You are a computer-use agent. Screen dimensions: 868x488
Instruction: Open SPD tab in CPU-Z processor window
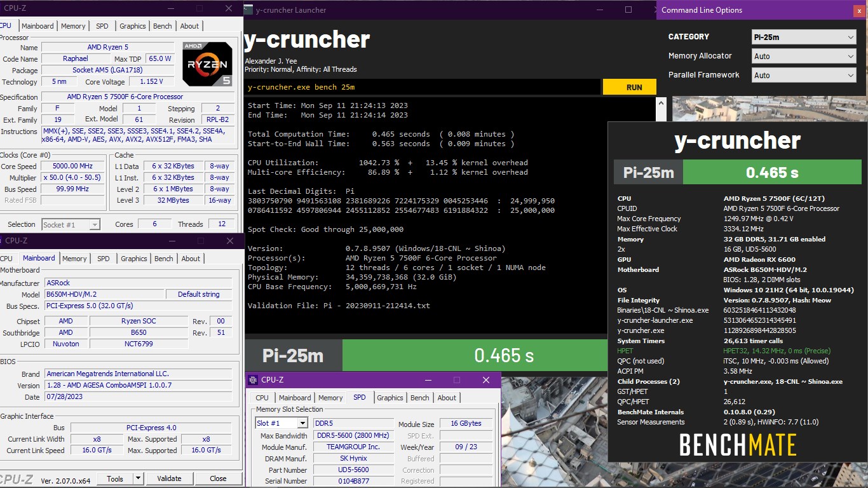click(102, 26)
